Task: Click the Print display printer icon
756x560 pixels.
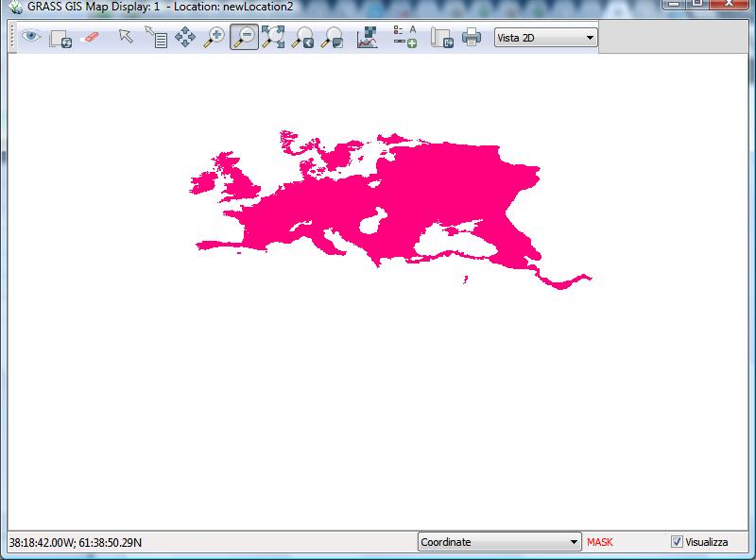Action: (x=471, y=37)
